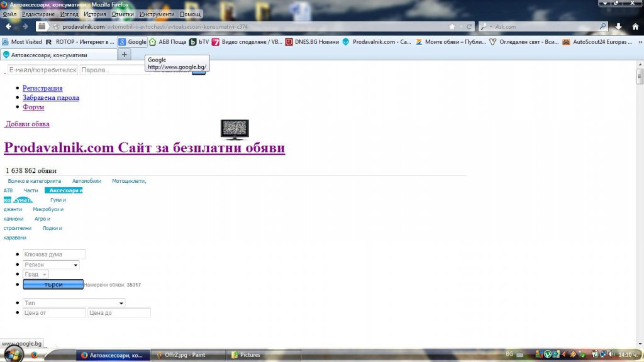Open the AutoScout24 Europas bookmark

point(597,42)
